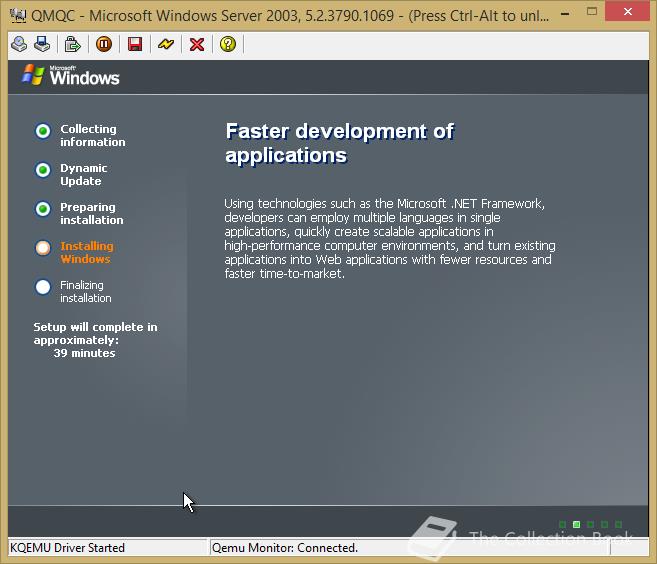Click the 'Collecting information' step text
The height and width of the screenshot is (564, 657).
click(93, 135)
